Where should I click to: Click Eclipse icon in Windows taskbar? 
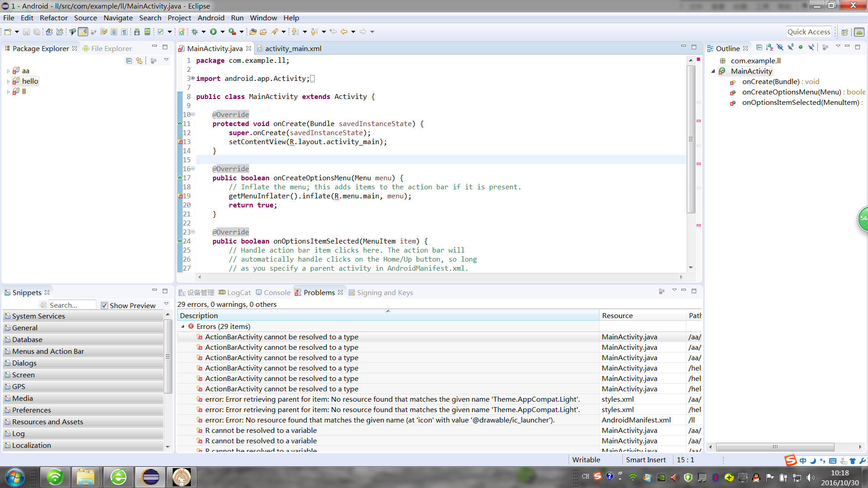coord(150,477)
